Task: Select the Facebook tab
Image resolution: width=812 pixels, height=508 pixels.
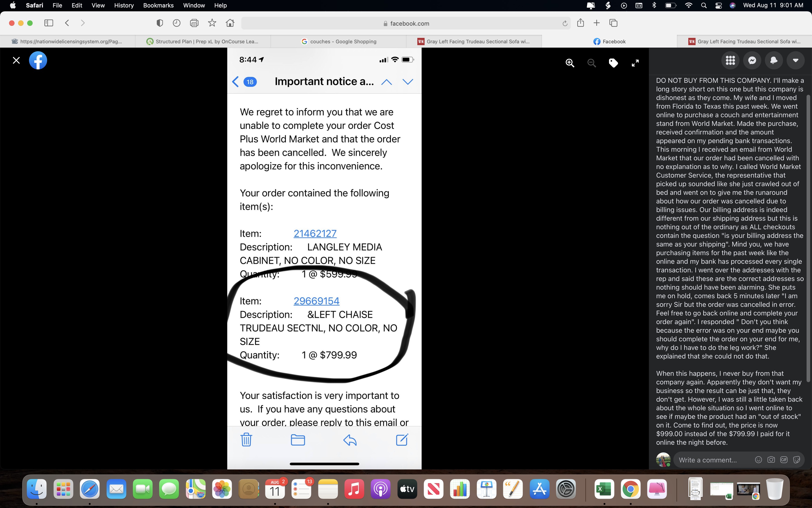Action: point(609,41)
